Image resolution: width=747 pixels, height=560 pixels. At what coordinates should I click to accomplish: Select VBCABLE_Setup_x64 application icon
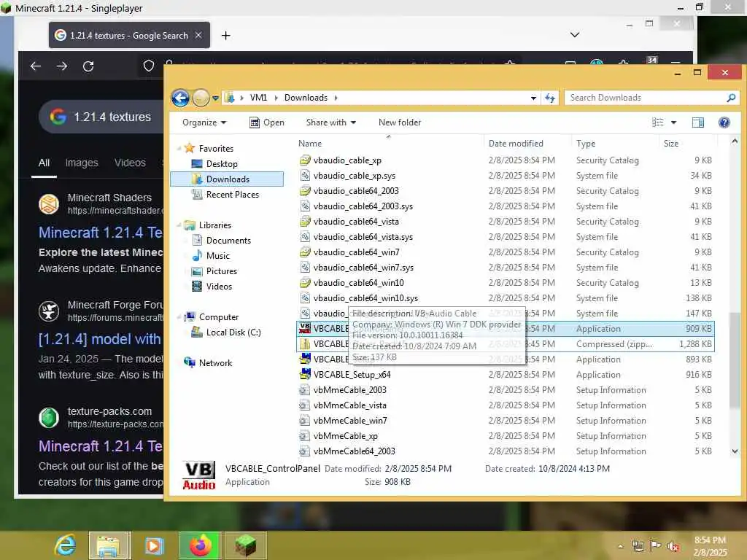[305, 375]
